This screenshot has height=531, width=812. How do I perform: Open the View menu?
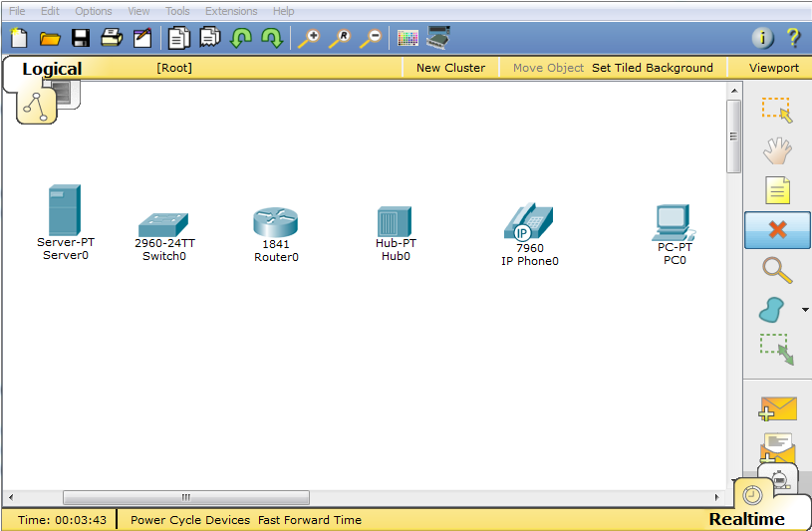(138, 11)
